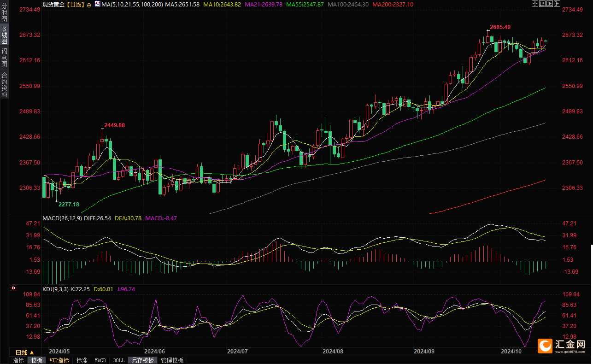
Task: Open the VIP指标 bottom tab
Action: 59,360
